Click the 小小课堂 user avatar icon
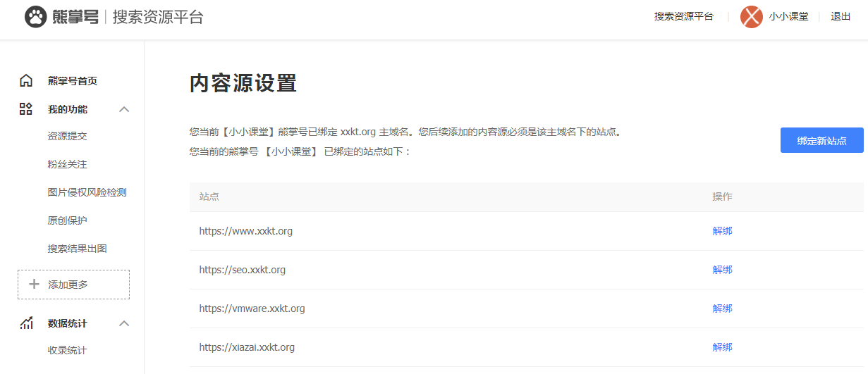Viewport: 868px width, 374px height. 752,17
